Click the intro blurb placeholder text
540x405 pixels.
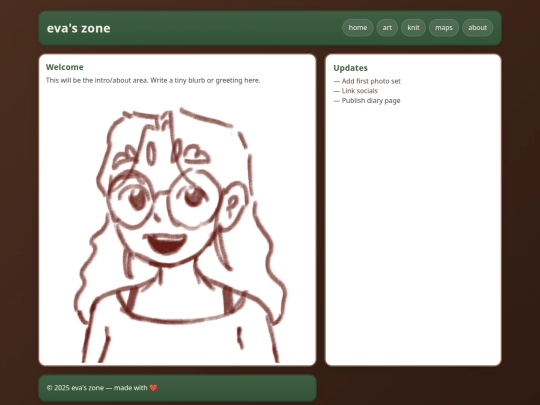pyautogui.click(x=153, y=81)
